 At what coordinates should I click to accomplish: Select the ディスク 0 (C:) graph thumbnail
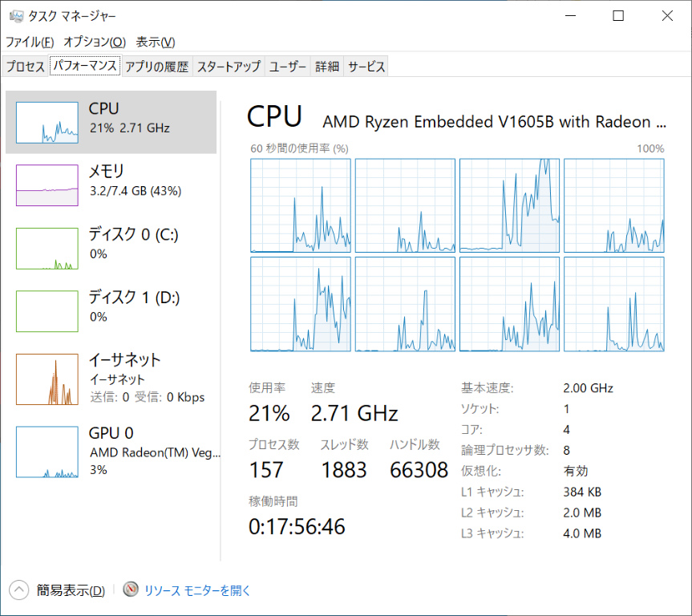pos(47,248)
